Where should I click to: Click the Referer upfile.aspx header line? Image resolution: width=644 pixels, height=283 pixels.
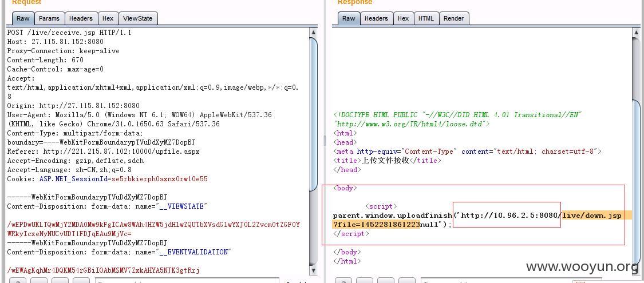(103, 152)
